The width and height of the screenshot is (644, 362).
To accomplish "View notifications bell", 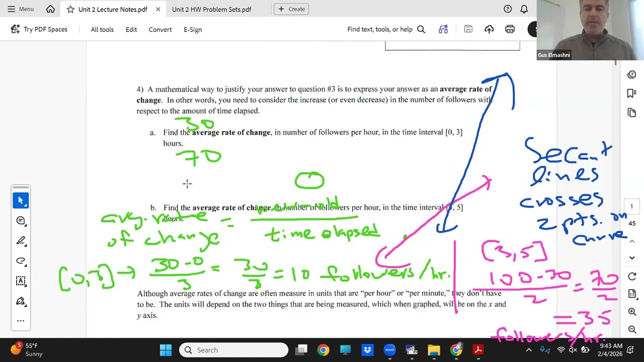I will tap(524, 9).
